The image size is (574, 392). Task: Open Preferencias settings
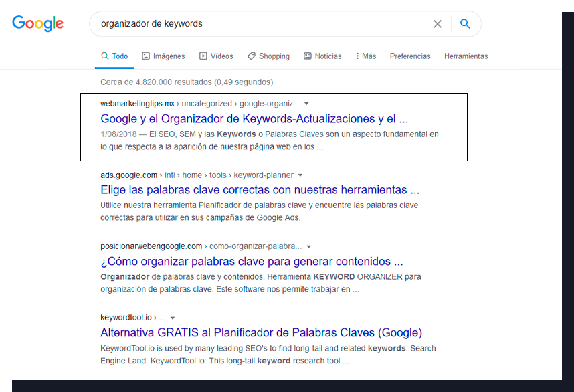(410, 56)
